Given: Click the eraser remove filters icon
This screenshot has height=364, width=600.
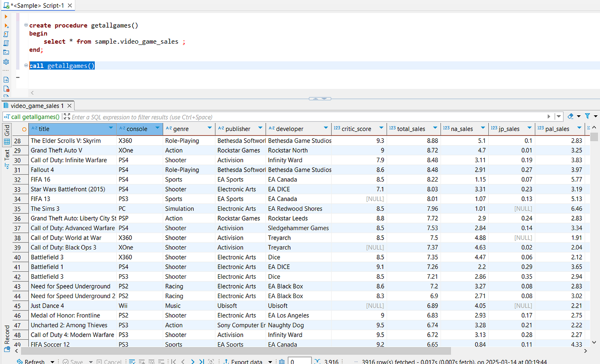Looking at the screenshot, I should 570,117.
